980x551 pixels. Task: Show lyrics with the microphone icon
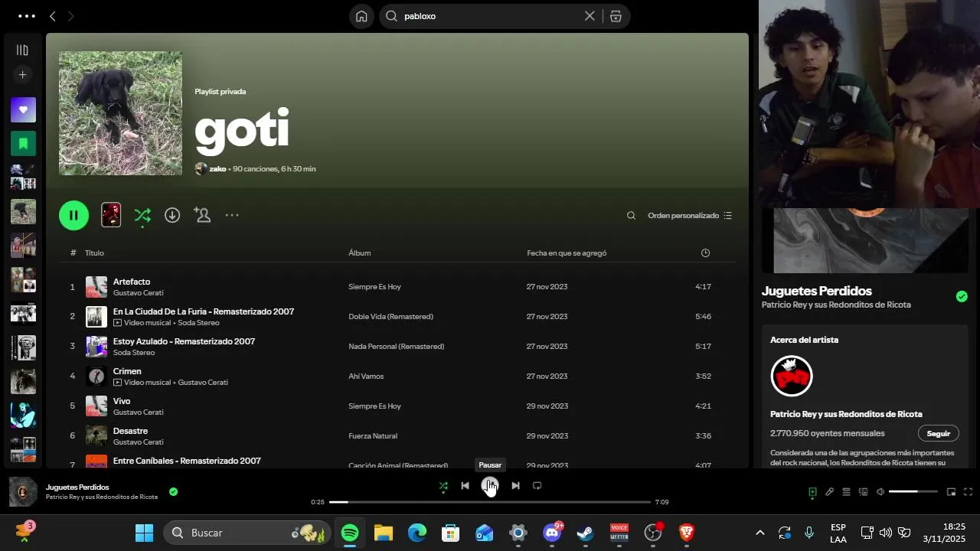pyautogui.click(x=829, y=492)
